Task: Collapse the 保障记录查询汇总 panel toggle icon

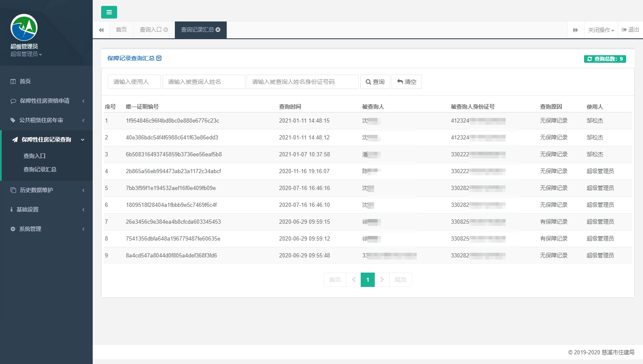Action: 159,58
